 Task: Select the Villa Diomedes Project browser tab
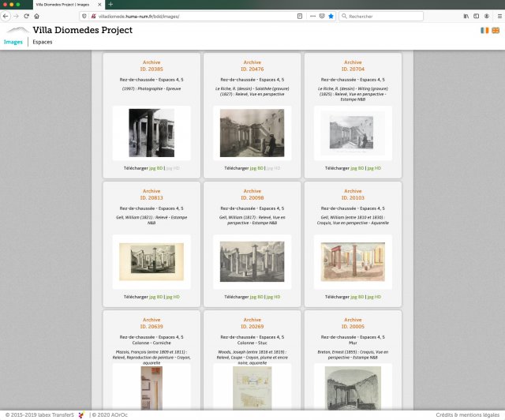click(x=69, y=5)
